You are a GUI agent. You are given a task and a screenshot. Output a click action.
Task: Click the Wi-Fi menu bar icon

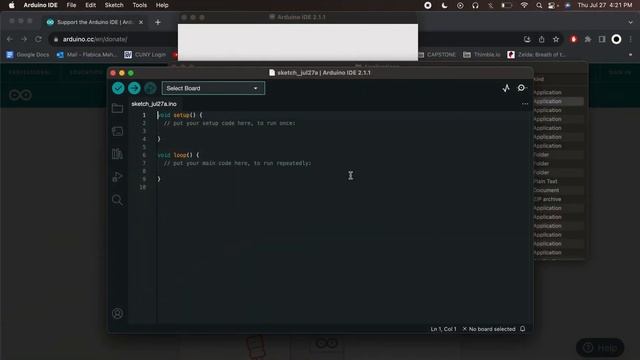(524, 5)
